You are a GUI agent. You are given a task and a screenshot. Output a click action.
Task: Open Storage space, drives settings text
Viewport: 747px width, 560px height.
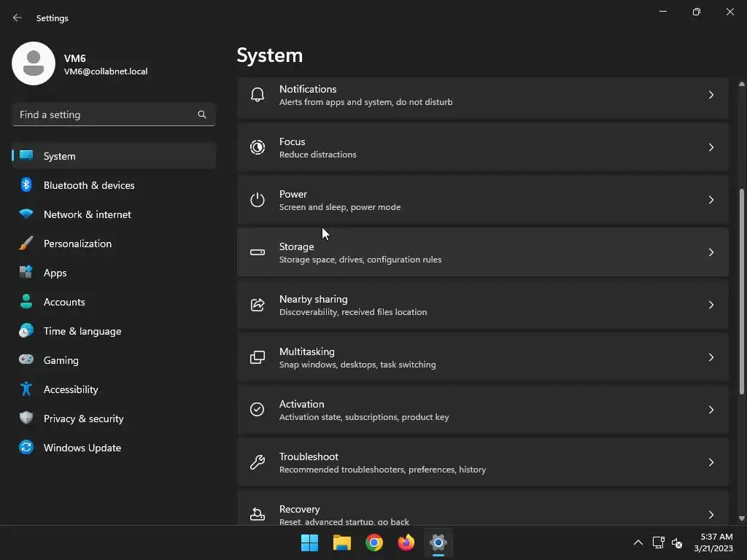360,260
